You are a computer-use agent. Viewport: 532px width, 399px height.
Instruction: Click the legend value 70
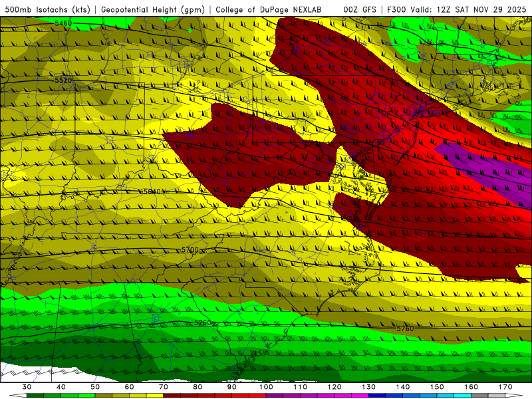click(x=164, y=387)
